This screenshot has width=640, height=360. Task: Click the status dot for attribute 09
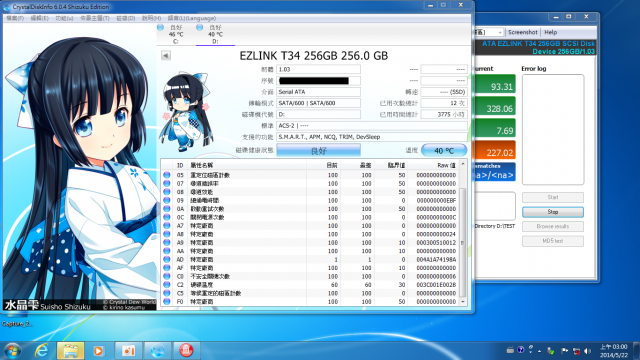coord(167,200)
